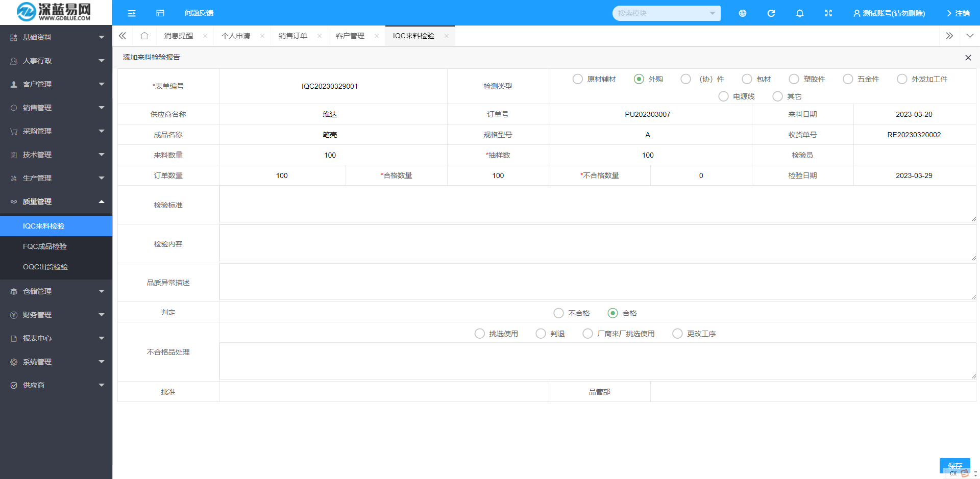Click the 检验标准 text area

[598, 205]
